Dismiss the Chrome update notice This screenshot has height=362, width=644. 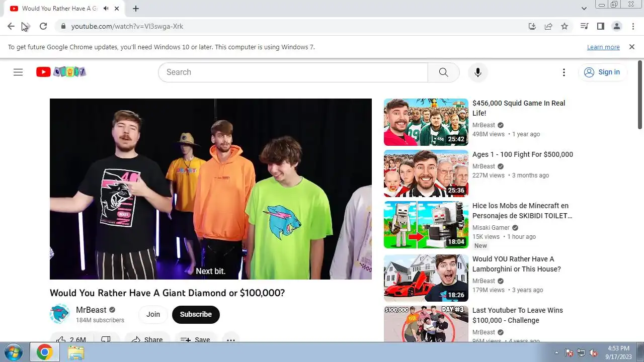(632, 47)
